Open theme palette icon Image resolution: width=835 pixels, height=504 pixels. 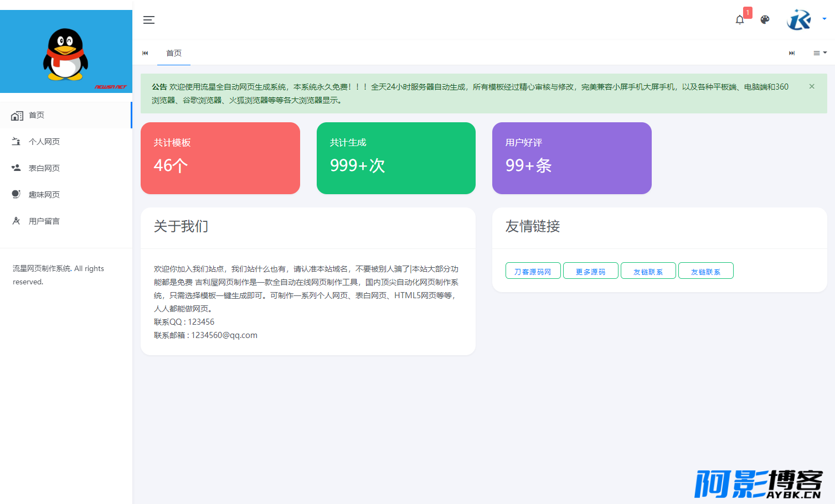[765, 20]
